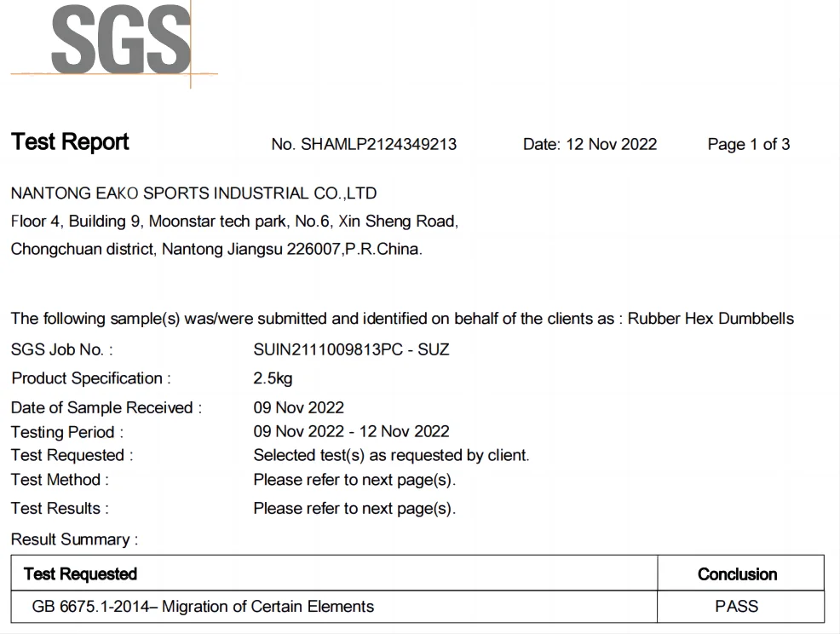This screenshot has width=840, height=634.
Task: Click the Floor 4, Building 9 address line
Action: (234, 222)
